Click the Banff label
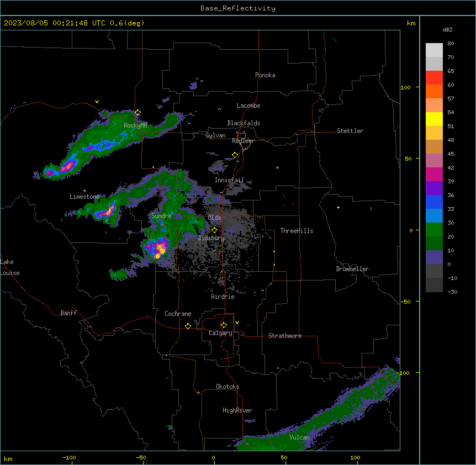The height and width of the screenshot is (465, 476). coord(68,313)
